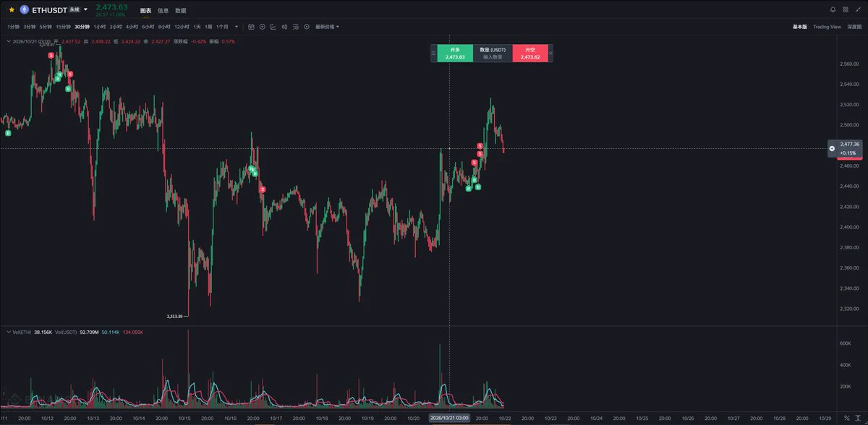
Task: Expand the additional timeframes dropdown arrow
Action: point(237,27)
